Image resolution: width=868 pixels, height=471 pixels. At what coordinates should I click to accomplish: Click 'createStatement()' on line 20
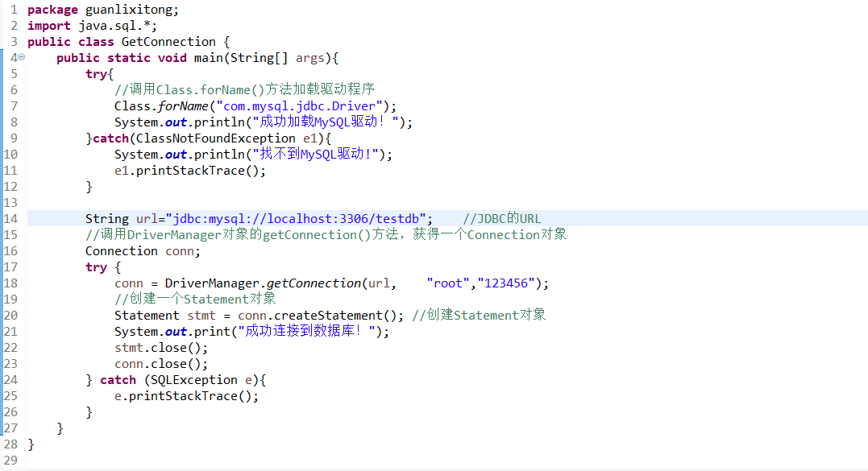[x=335, y=316]
